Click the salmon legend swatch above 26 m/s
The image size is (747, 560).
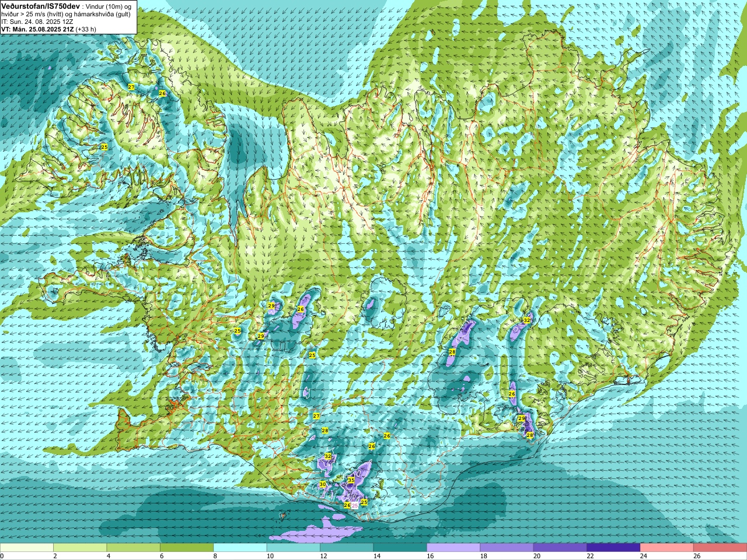[720, 548]
